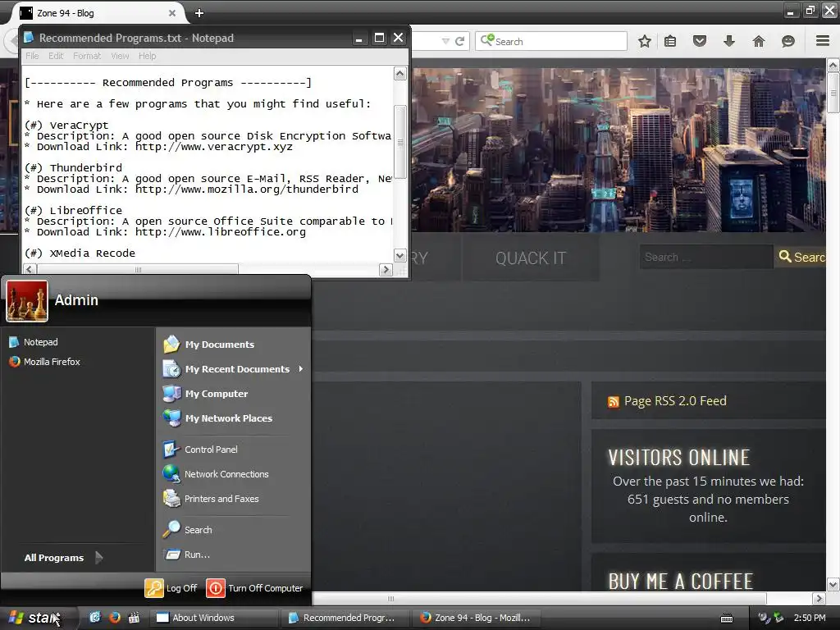
Task: Switch to Recommended Programs taskbar button
Action: [347, 618]
